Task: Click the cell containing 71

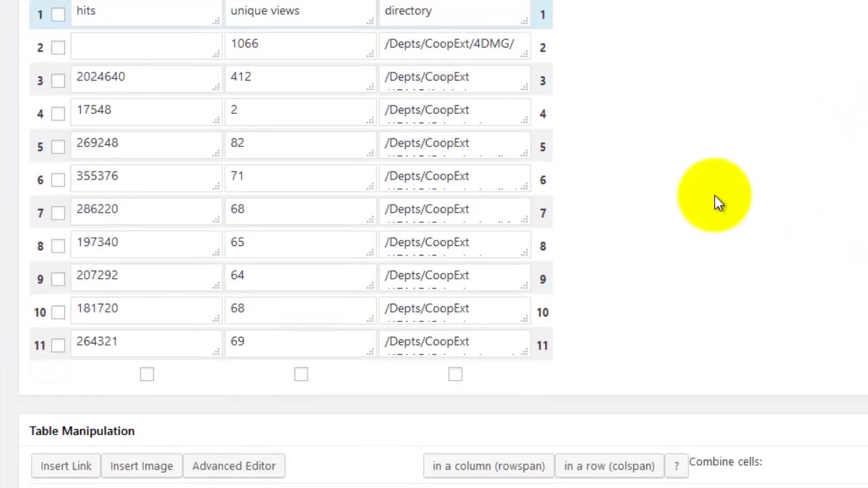Action: tap(300, 179)
